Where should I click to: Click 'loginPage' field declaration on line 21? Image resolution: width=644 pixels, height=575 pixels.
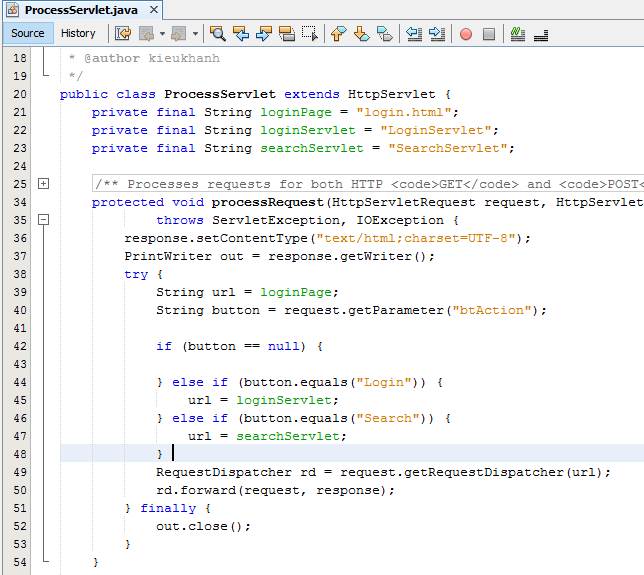point(296,112)
